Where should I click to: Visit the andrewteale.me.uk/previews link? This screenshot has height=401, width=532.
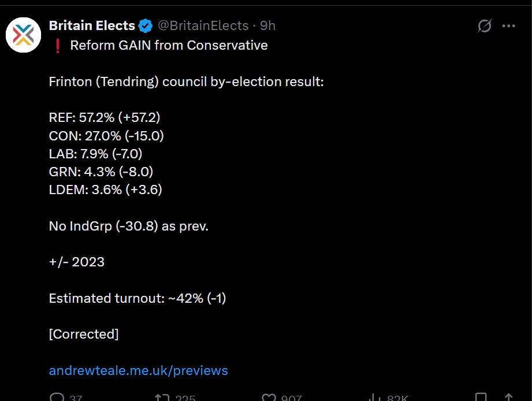[x=139, y=370]
